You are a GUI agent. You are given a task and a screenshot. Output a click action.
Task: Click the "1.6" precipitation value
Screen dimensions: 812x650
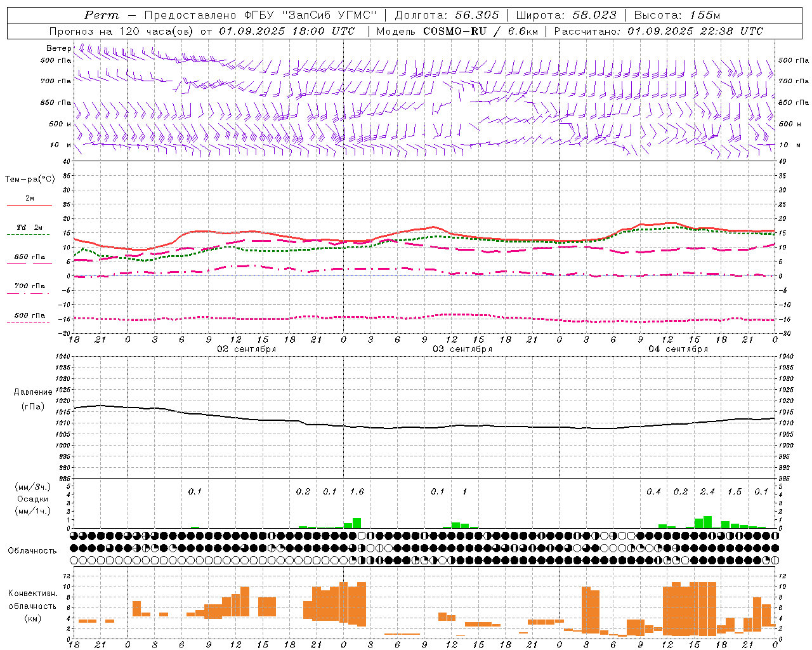[x=357, y=491]
